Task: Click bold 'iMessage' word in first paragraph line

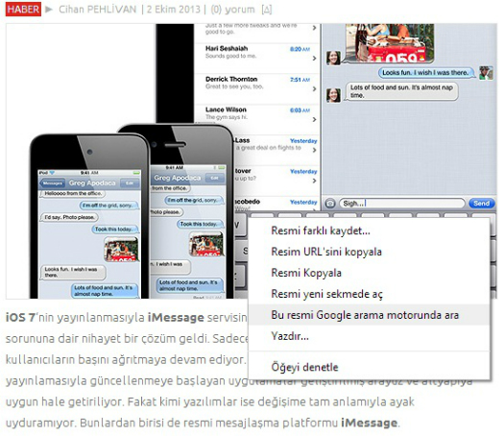Action: (x=176, y=317)
